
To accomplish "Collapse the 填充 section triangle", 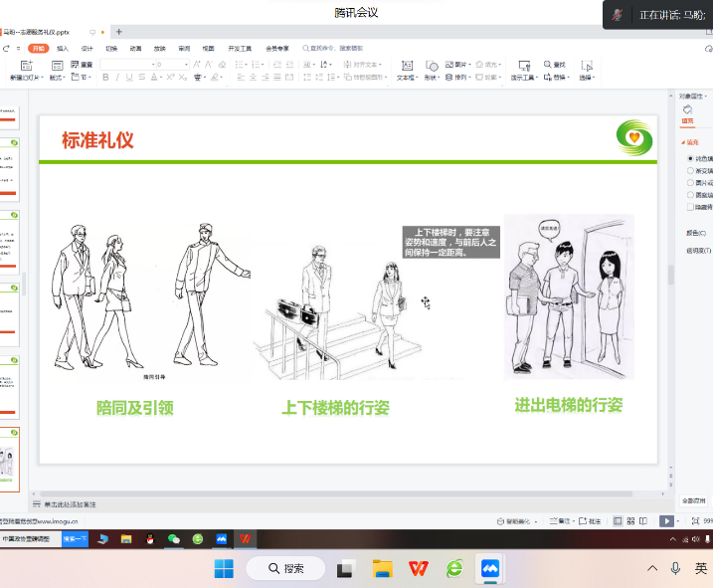I will 683,142.
